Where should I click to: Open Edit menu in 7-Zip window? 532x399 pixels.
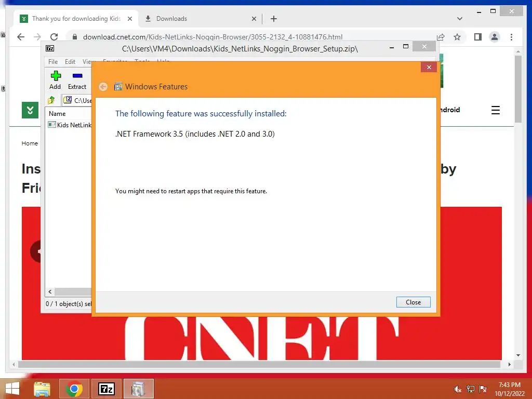point(70,62)
